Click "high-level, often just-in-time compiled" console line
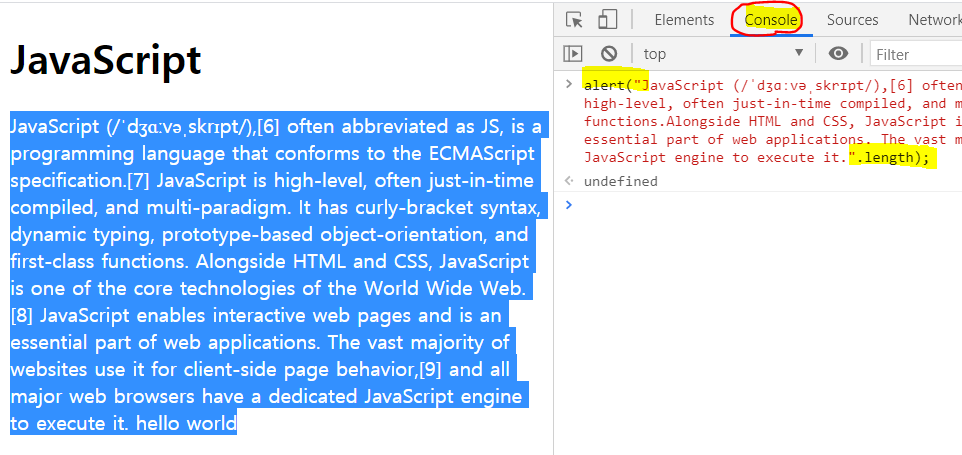 click(773, 103)
